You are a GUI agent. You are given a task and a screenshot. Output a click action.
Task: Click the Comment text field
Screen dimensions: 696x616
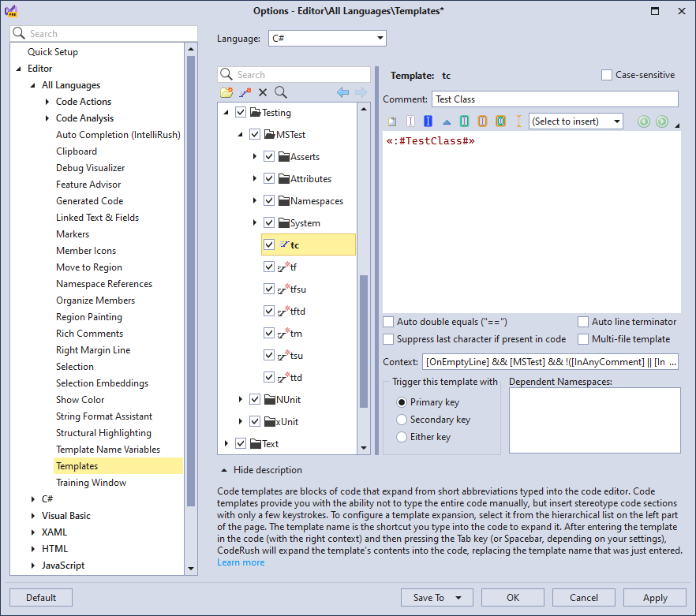coord(555,99)
